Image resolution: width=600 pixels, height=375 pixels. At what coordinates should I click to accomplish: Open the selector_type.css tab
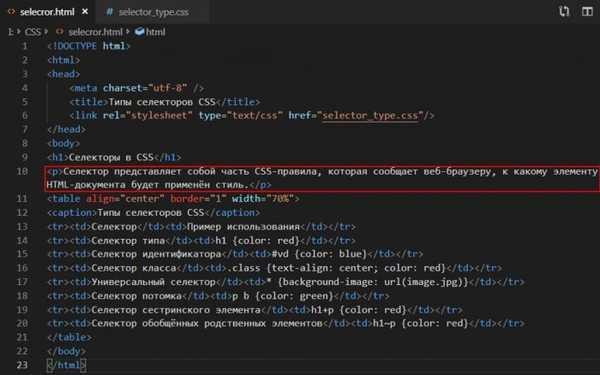[x=153, y=12]
